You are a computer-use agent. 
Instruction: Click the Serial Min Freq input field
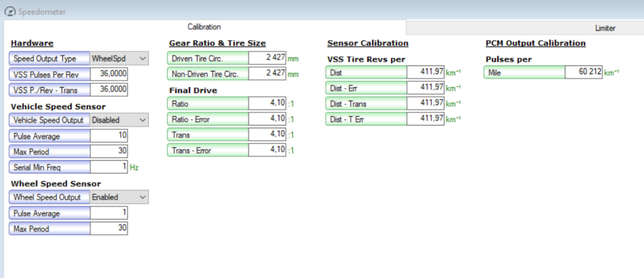click(x=109, y=166)
